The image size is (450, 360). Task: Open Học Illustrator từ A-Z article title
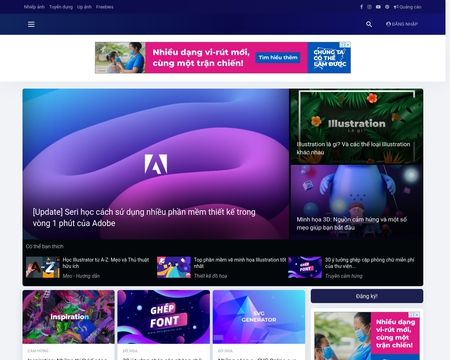pyautogui.click(x=106, y=263)
